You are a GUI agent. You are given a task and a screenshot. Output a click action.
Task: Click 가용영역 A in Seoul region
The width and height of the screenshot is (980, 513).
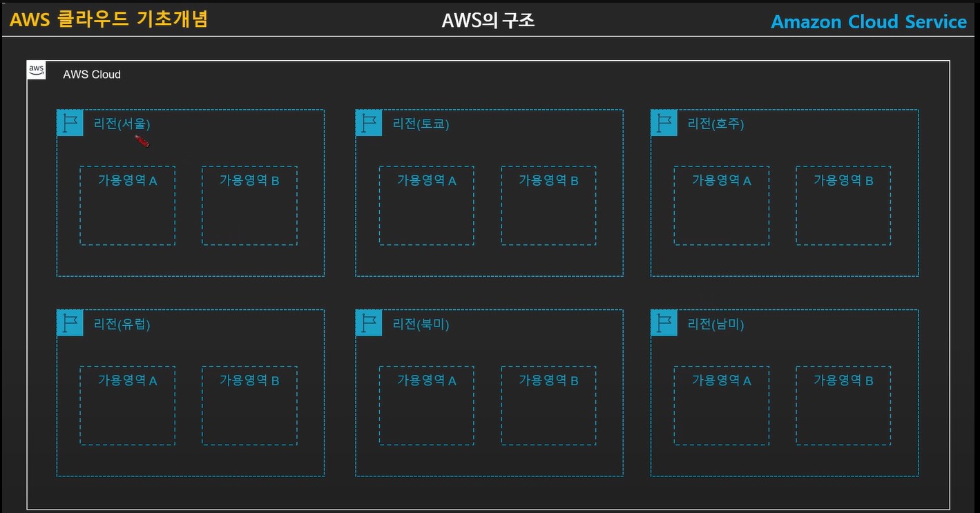pos(128,205)
